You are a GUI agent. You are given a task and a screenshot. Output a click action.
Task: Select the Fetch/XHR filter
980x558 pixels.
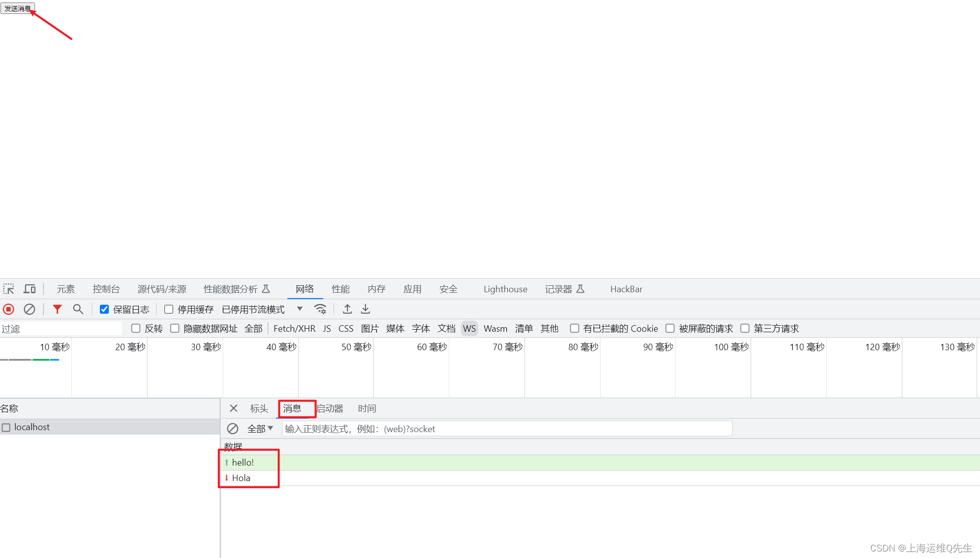[294, 328]
